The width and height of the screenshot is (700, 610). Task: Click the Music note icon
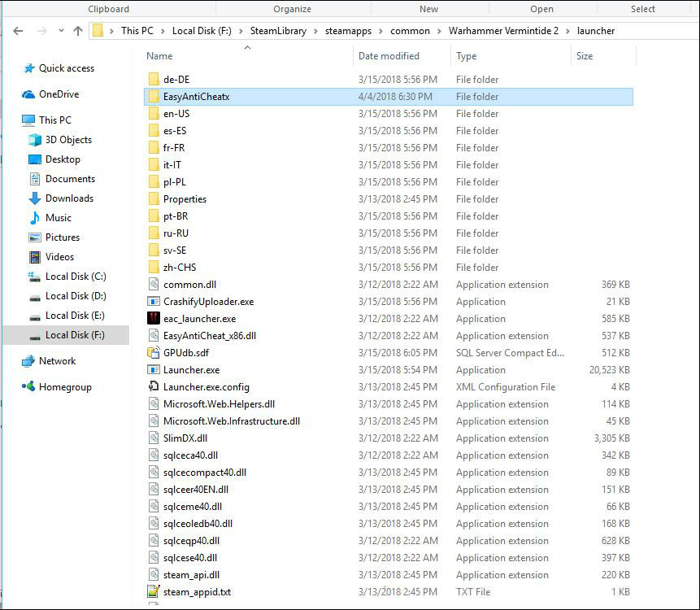click(x=35, y=218)
